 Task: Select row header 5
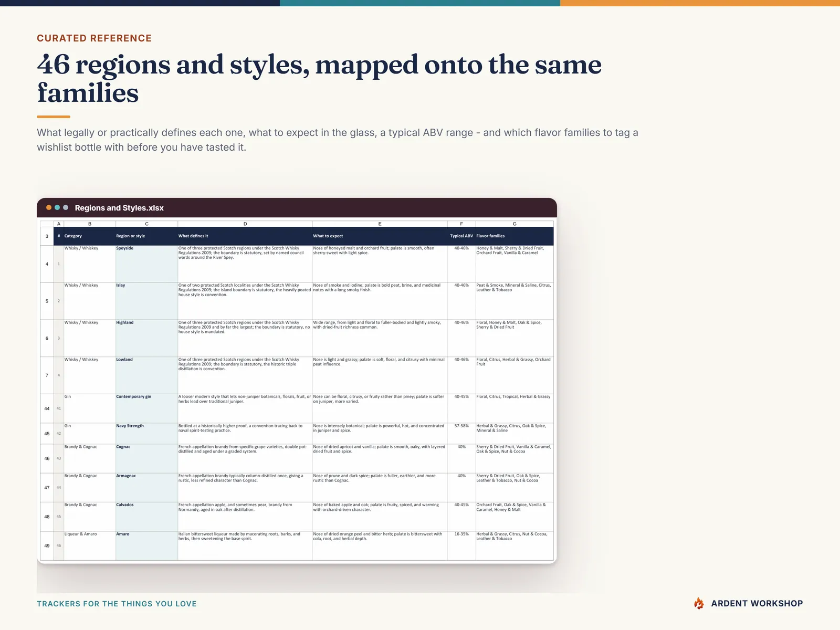[x=47, y=301]
